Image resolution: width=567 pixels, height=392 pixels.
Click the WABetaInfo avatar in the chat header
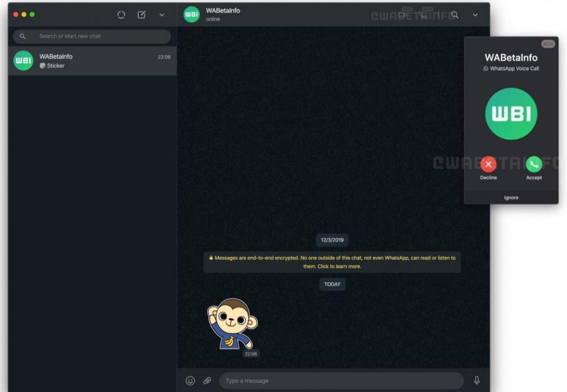(191, 14)
